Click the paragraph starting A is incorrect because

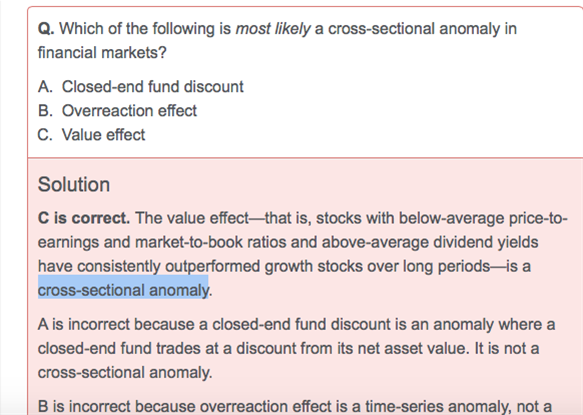coord(296,348)
